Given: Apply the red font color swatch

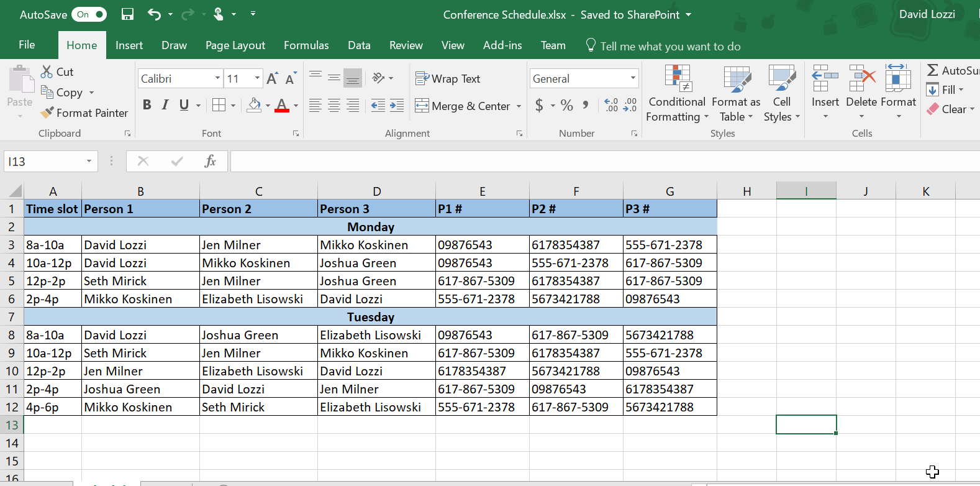Looking at the screenshot, I should [x=281, y=105].
